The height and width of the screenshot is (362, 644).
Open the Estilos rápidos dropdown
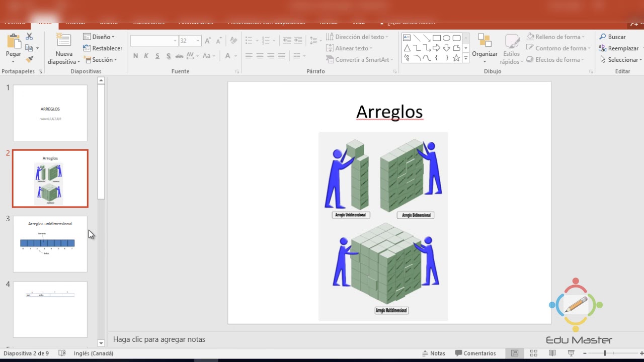point(511,49)
